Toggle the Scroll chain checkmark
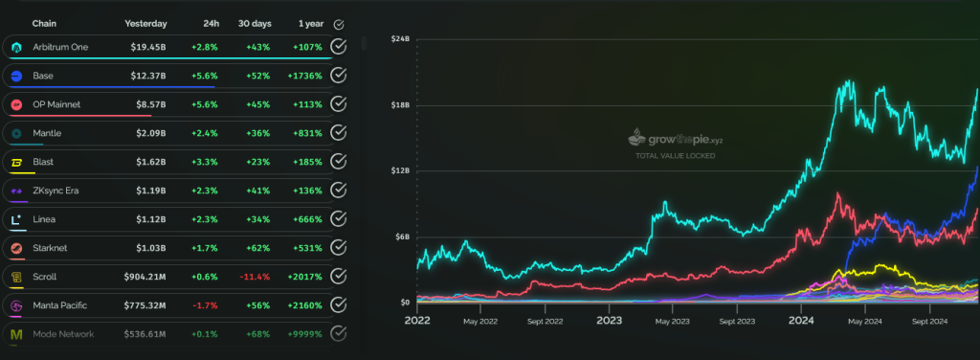The image size is (980, 360). 338,277
